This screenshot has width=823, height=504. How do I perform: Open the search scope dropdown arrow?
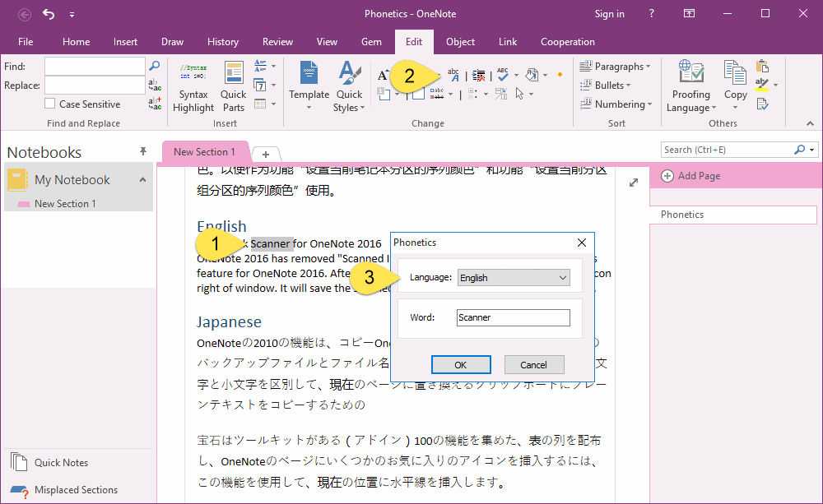click(x=812, y=150)
